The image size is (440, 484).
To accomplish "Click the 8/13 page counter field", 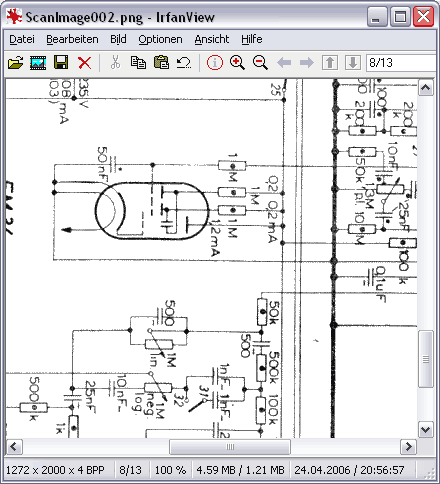I will (x=401, y=63).
